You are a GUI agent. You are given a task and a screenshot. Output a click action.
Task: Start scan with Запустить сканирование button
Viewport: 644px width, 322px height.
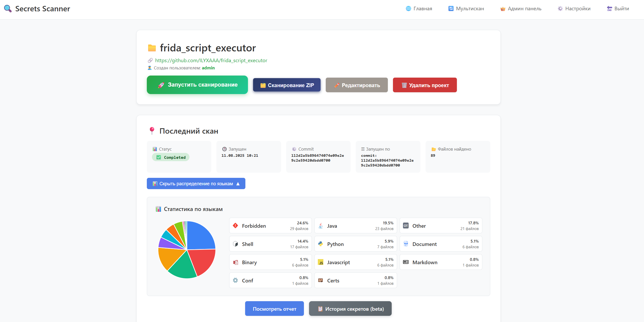[x=197, y=85]
